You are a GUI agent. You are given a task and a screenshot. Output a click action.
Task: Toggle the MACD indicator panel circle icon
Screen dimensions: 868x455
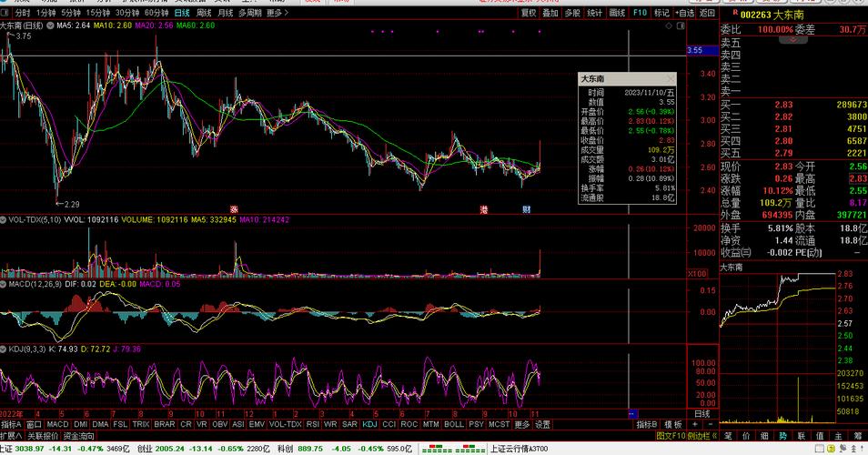coord(4,285)
